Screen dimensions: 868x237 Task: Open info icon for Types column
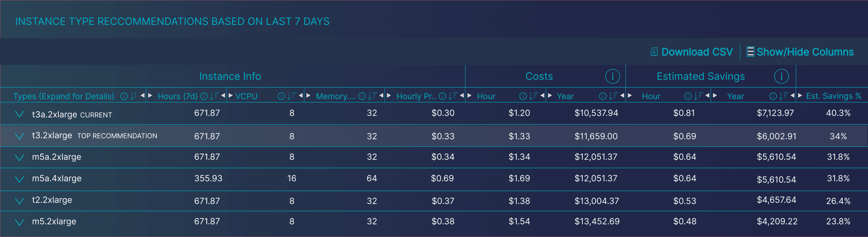click(124, 96)
